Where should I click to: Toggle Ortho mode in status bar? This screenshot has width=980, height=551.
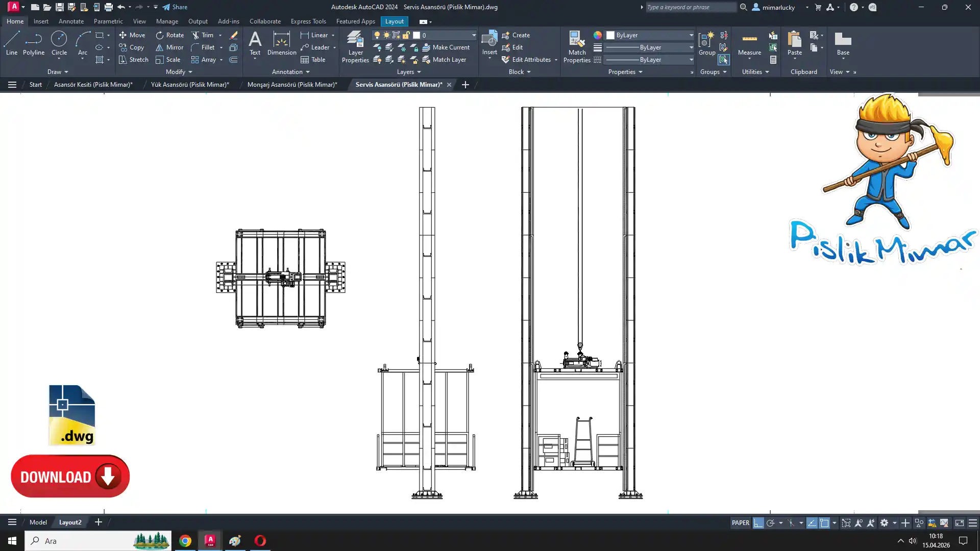pos(758,522)
